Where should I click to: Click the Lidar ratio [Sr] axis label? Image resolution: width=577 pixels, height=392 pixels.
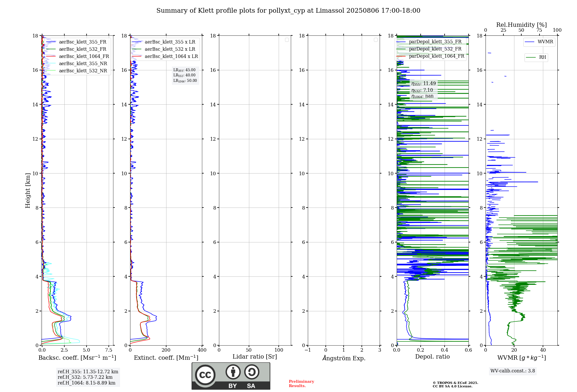click(255, 357)
